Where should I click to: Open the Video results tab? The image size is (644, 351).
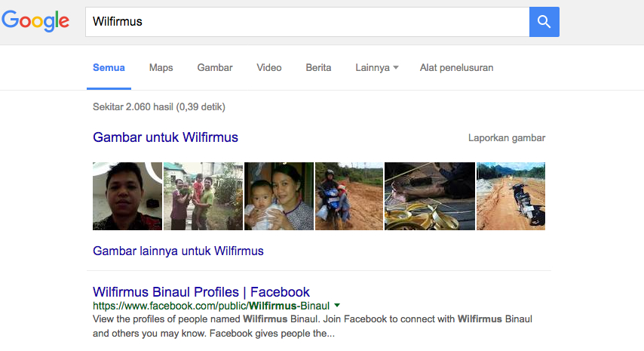[x=269, y=68]
